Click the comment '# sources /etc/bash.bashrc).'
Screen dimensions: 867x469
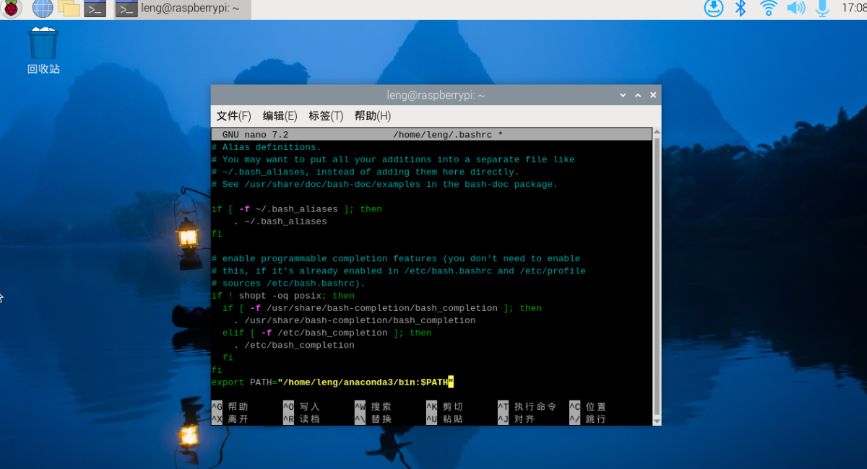(x=288, y=283)
